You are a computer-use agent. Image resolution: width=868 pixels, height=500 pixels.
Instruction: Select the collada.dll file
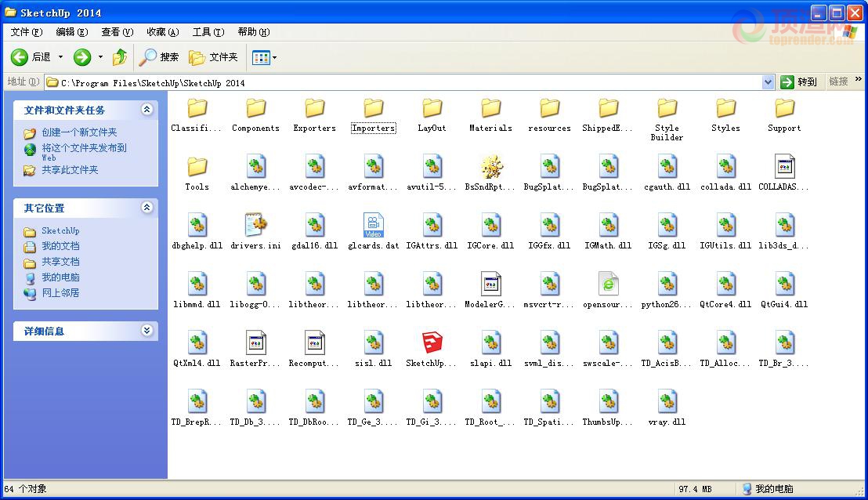click(x=725, y=172)
